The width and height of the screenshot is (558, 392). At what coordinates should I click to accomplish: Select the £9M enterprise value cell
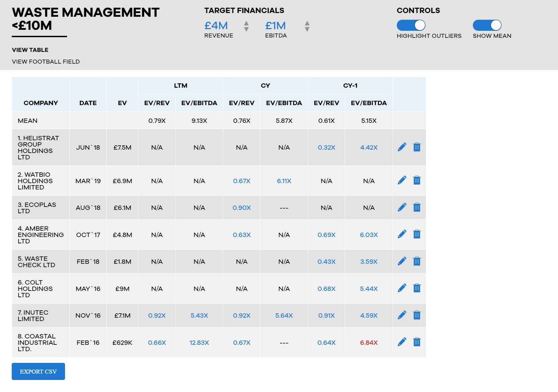tap(122, 289)
